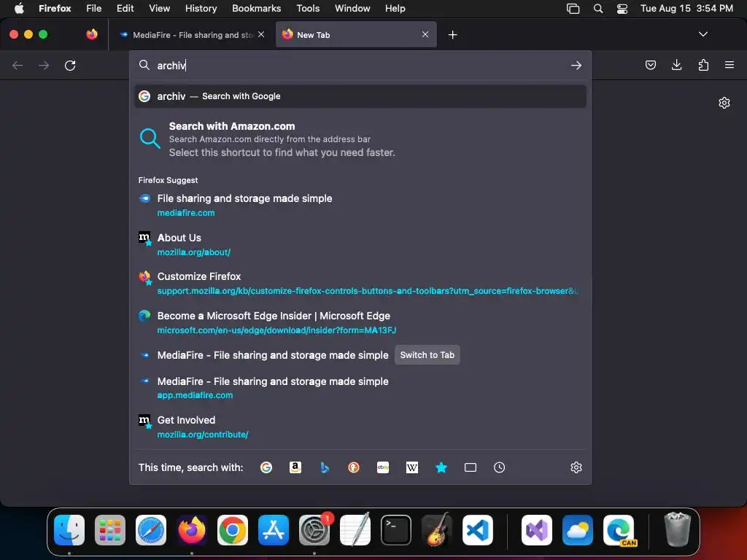Image resolution: width=747 pixels, height=560 pixels.
Task: Open the Downloads panel
Action: pos(676,65)
